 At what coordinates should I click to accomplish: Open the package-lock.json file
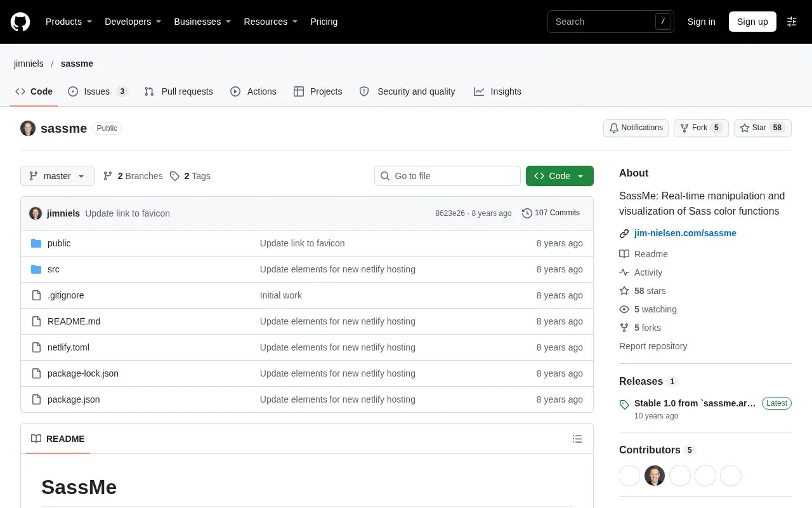[x=83, y=373]
